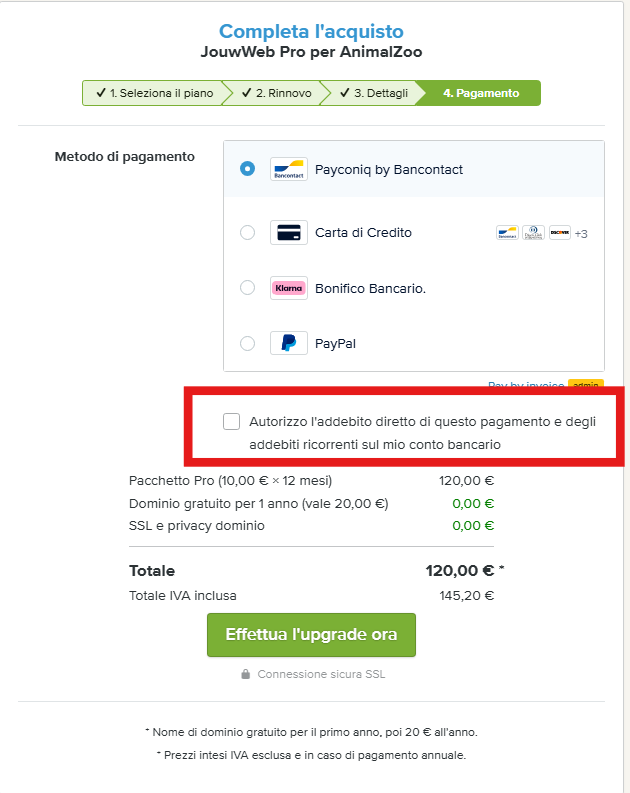Select Payconiq by Bancontact radio button
630x793 pixels.
(248, 169)
